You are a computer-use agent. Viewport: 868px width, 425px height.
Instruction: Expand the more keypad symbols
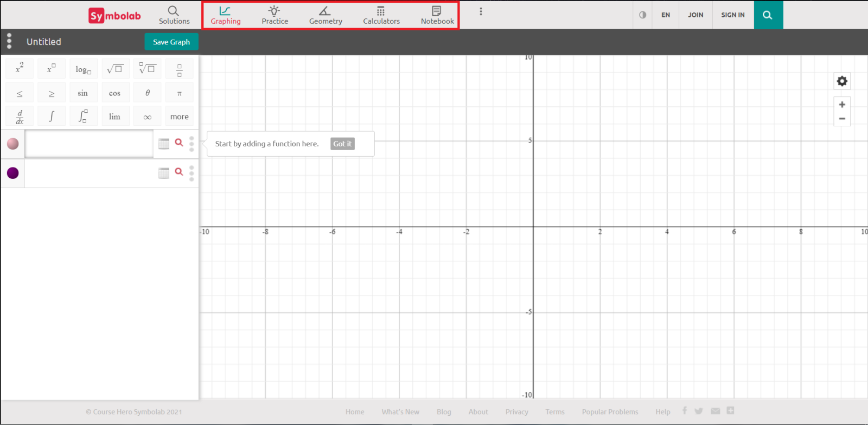coord(180,116)
